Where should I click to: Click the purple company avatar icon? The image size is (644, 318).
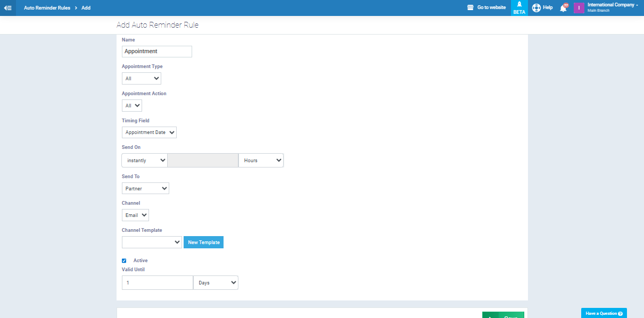(579, 8)
